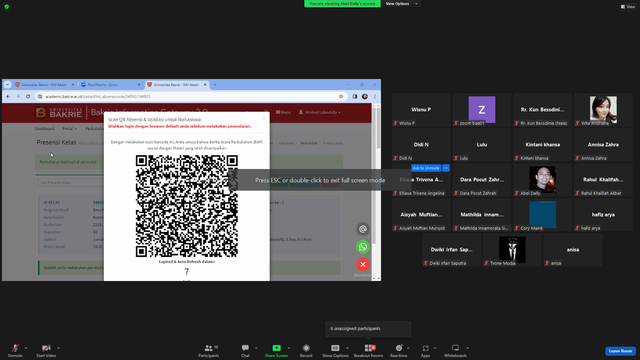Click the green encryption shield icon

[7, 7]
